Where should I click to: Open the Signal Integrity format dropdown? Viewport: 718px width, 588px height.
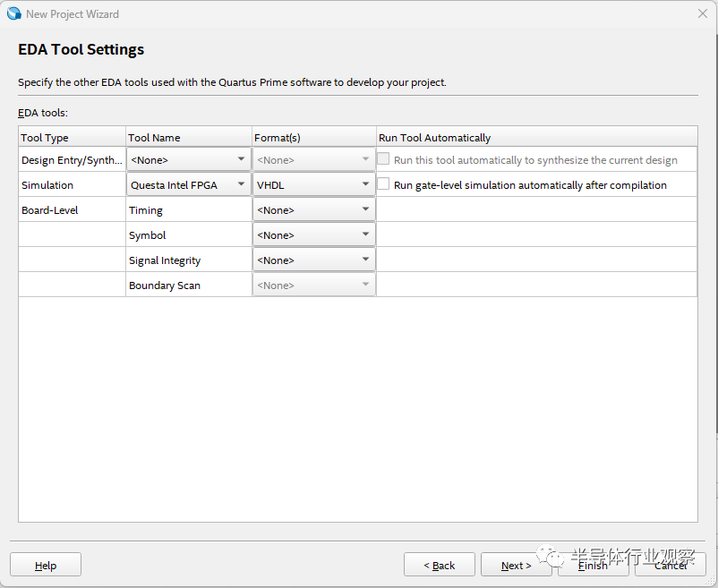coord(313,260)
